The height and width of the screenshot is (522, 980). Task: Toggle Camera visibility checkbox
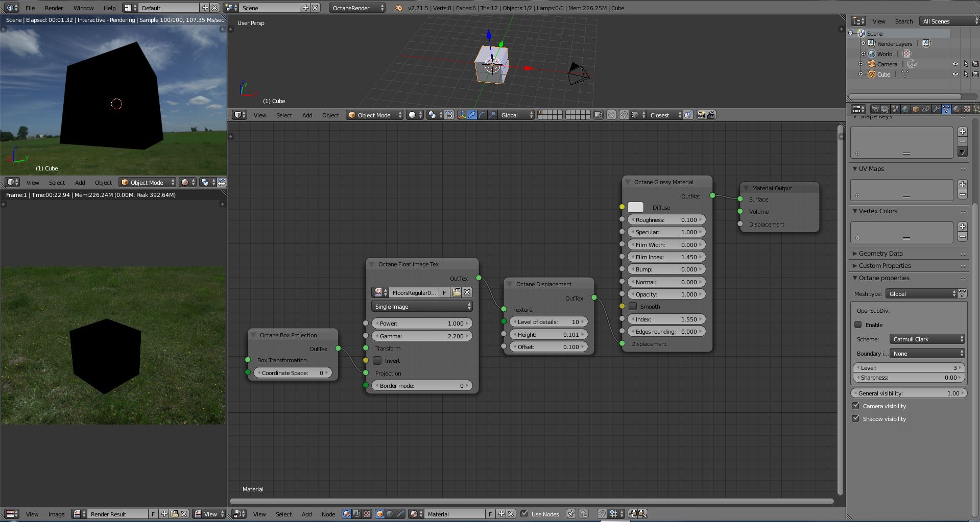(x=856, y=406)
